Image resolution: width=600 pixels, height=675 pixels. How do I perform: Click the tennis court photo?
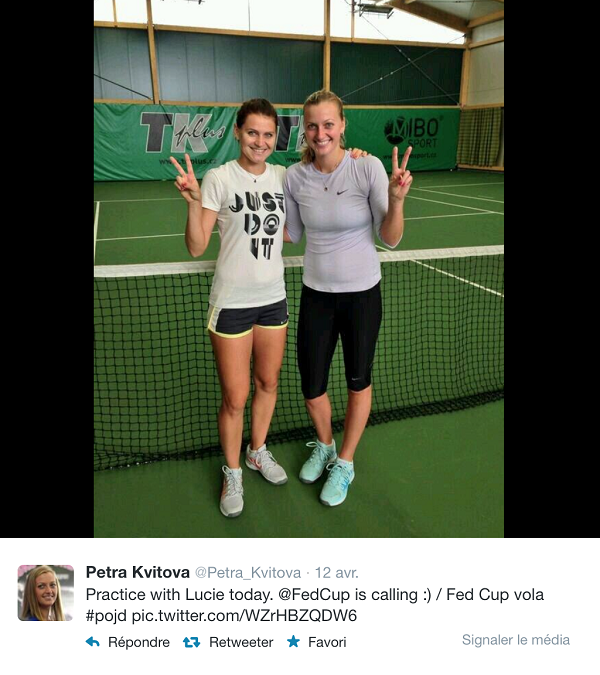[x=299, y=269]
